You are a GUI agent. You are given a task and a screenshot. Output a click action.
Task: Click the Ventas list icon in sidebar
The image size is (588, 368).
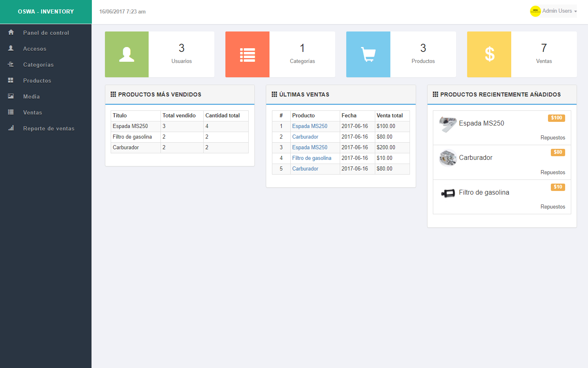tap(11, 112)
